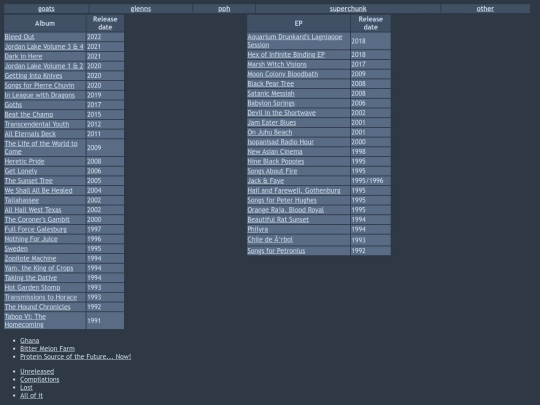Click Zopilote Machine album
Screen dimensions: 540x405
30,258
